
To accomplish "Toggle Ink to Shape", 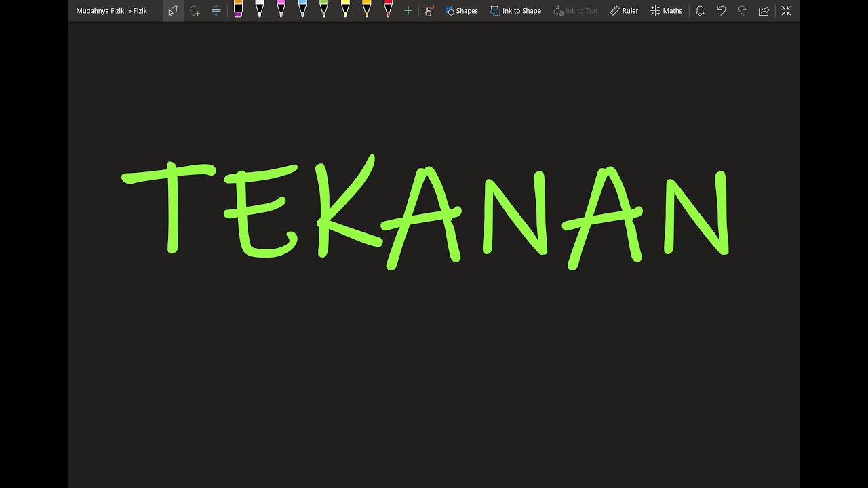I will point(515,10).
